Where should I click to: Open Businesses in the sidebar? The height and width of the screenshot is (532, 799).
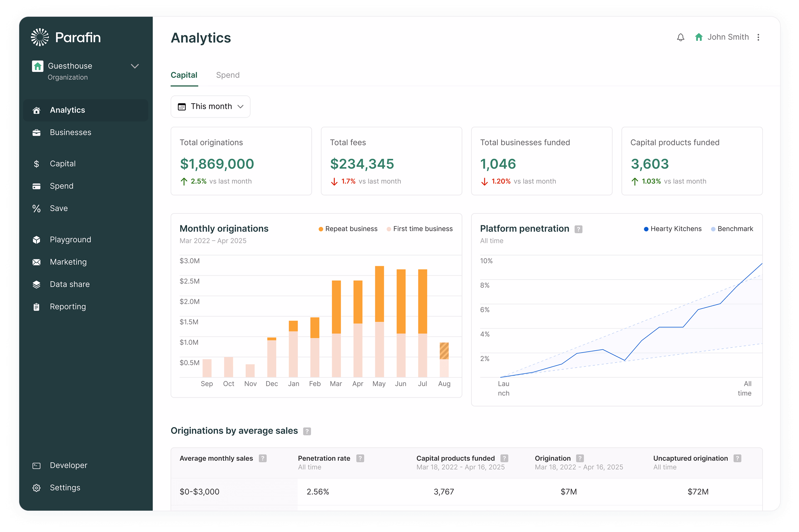tap(70, 132)
